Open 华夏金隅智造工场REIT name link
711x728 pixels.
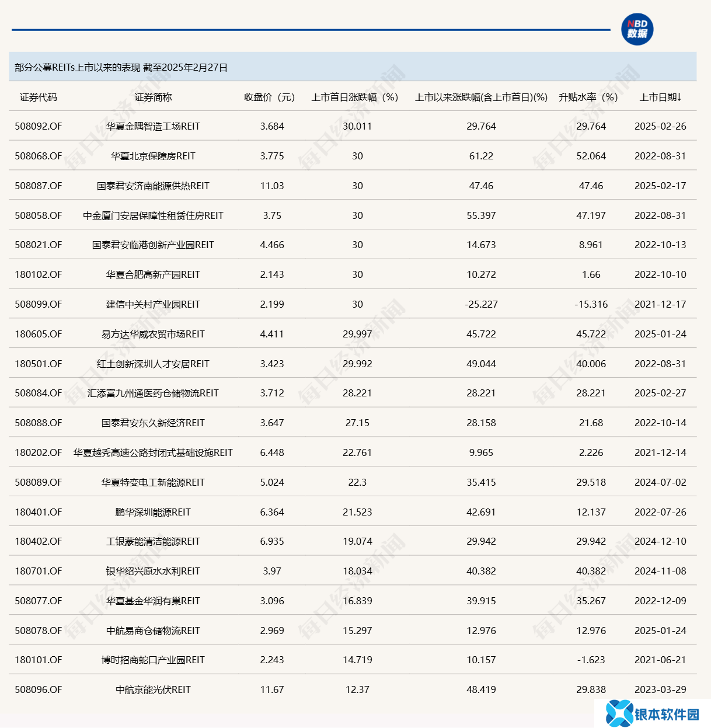tap(153, 126)
